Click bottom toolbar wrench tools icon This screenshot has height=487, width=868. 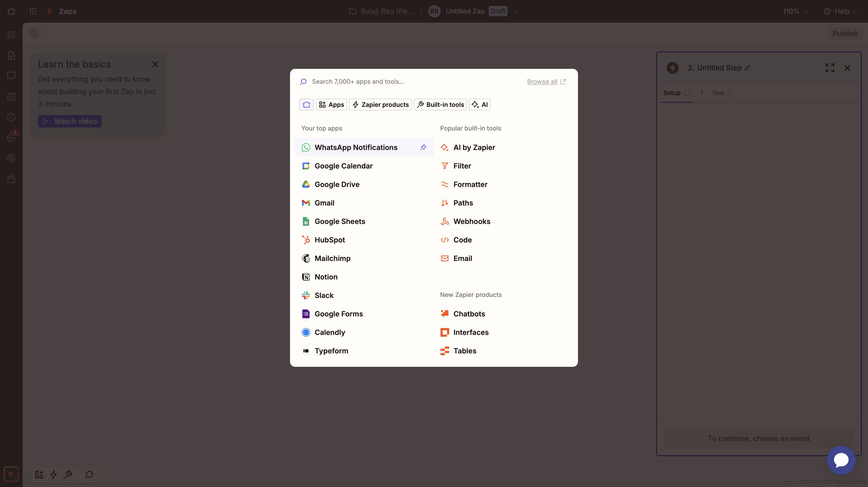[68, 475]
